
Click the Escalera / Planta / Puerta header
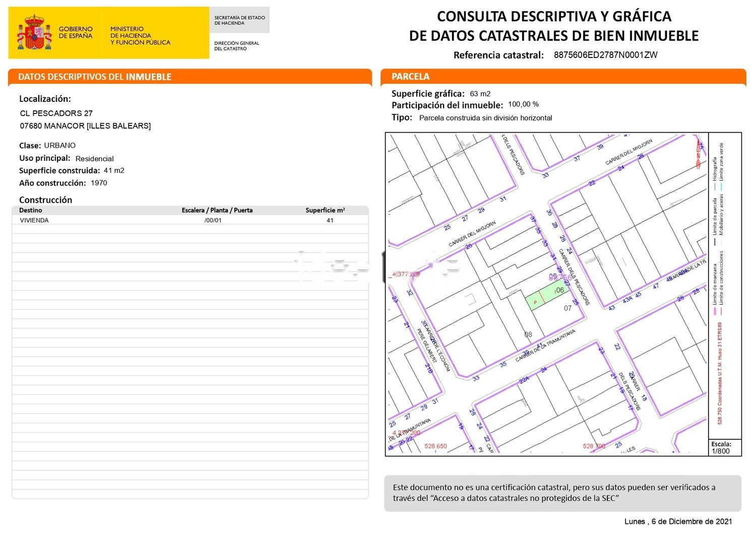pos(217,210)
